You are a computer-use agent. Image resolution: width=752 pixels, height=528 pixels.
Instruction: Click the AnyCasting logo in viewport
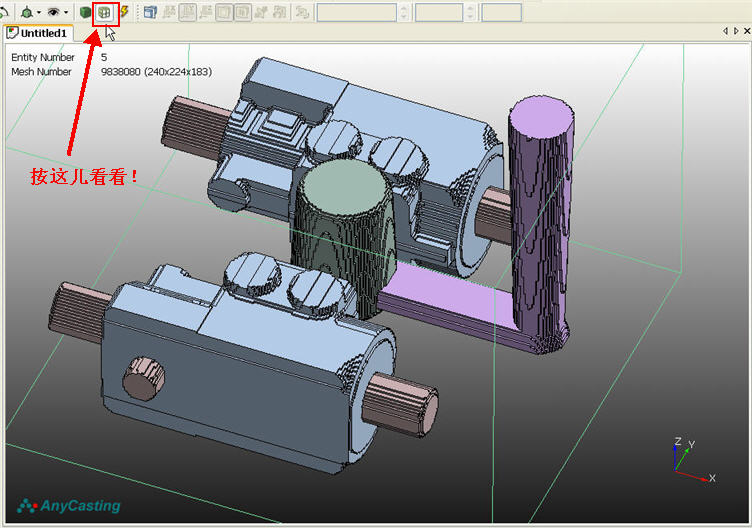pyautogui.click(x=69, y=505)
